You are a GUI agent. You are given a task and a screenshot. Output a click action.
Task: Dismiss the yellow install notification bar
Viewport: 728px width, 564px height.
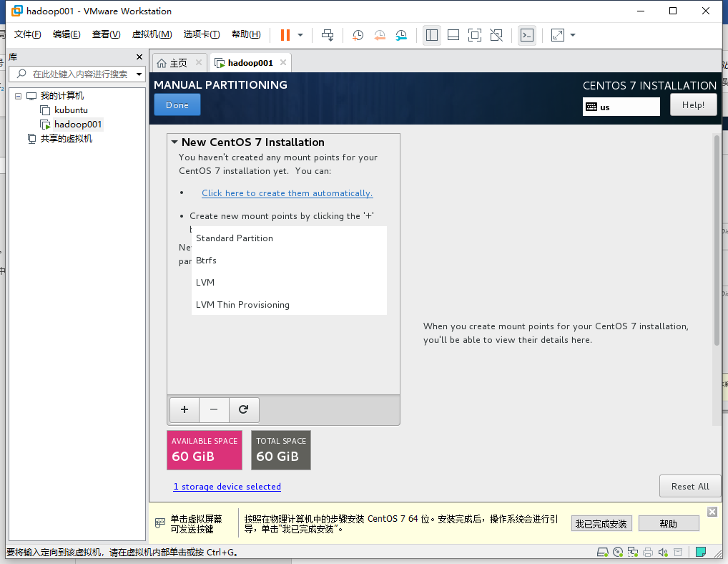click(712, 512)
